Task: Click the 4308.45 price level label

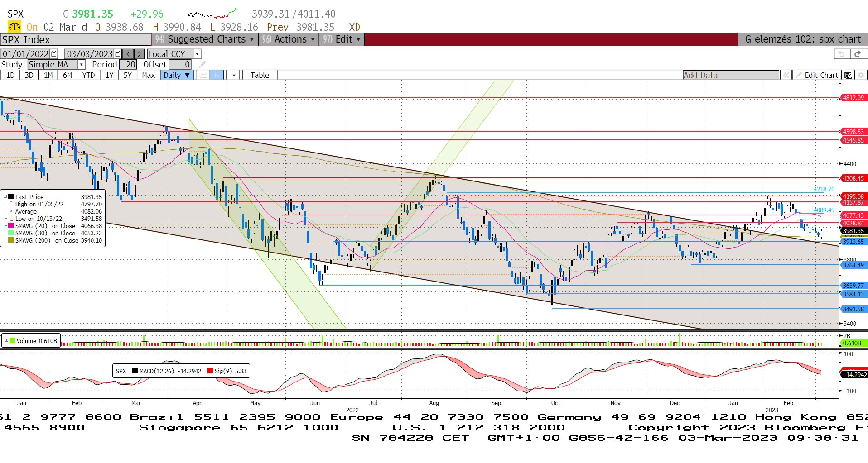Action: click(x=853, y=178)
